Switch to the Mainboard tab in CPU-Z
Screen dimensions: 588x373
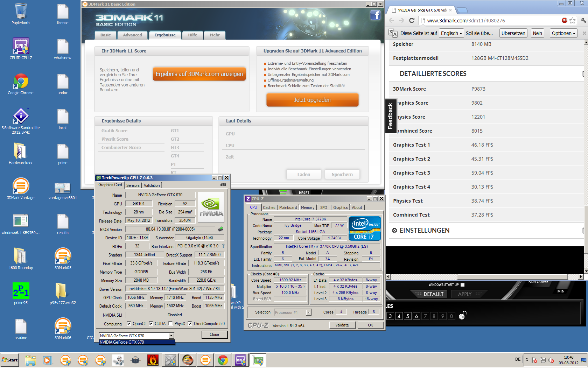click(288, 207)
